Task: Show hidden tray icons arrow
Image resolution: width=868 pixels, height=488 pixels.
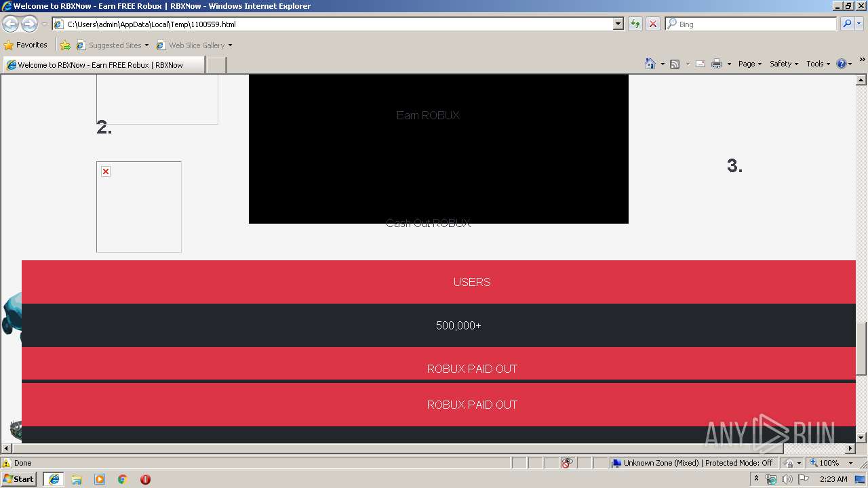Action: point(756,479)
